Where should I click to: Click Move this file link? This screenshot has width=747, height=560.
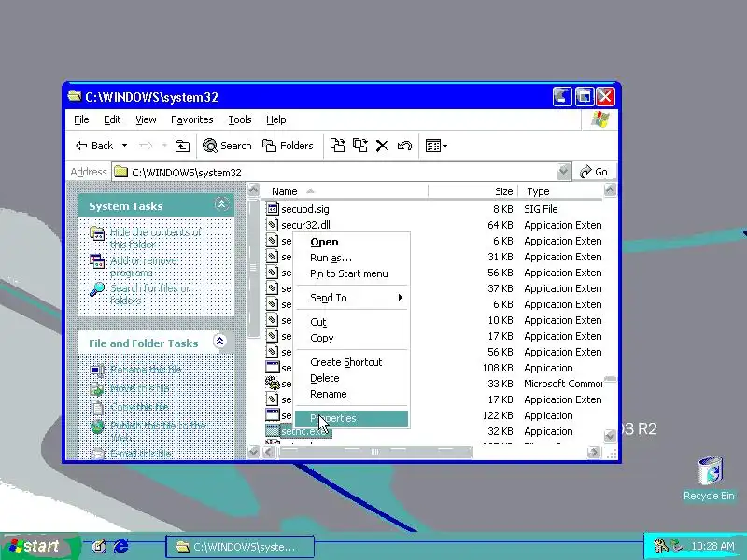tap(139, 388)
